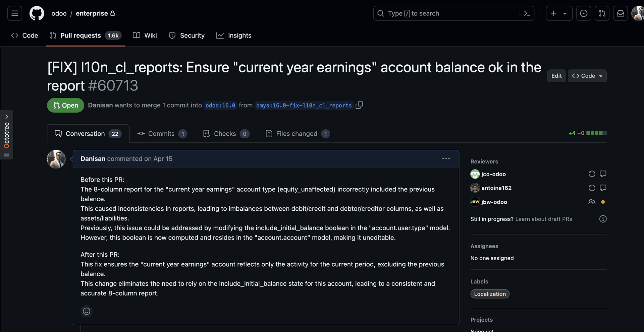
Task: Switch to the Commits tab
Action: (162, 134)
